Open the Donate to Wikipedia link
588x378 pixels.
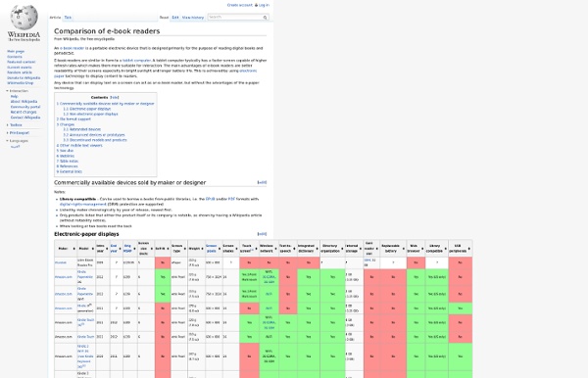24,77
